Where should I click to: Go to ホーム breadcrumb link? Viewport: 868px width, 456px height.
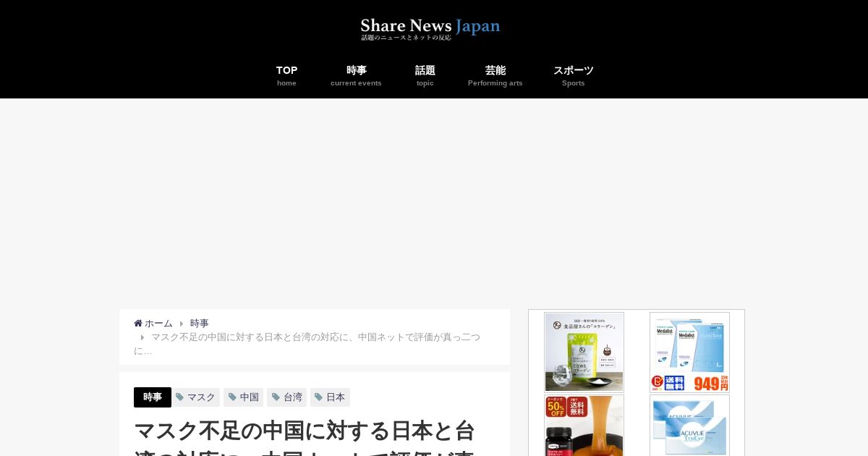(158, 324)
